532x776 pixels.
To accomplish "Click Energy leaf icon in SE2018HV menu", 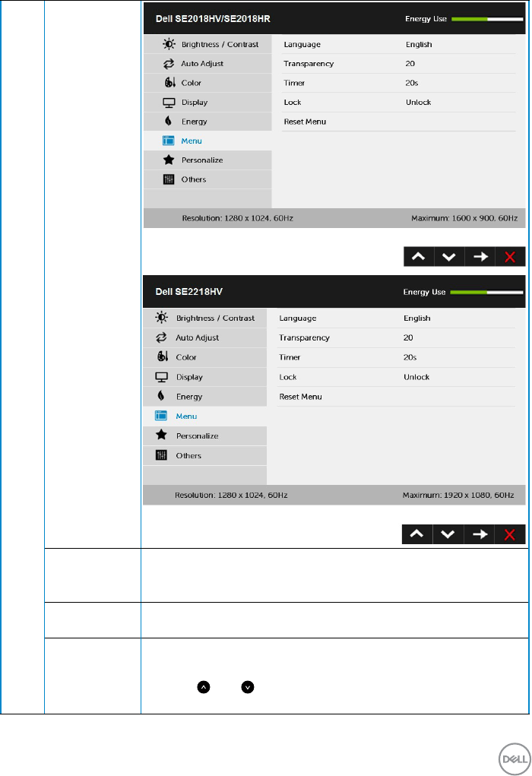I will click(168, 121).
